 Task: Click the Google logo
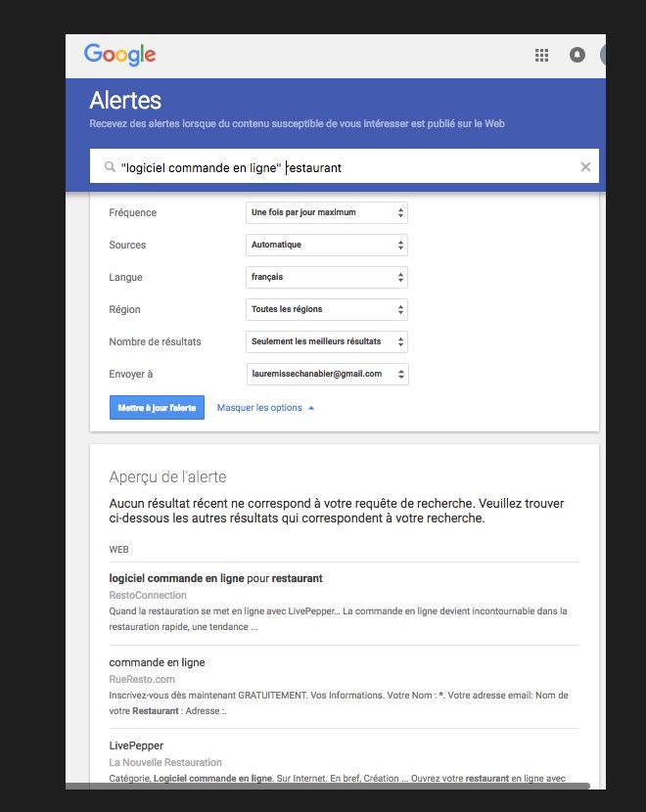pyautogui.click(x=119, y=55)
